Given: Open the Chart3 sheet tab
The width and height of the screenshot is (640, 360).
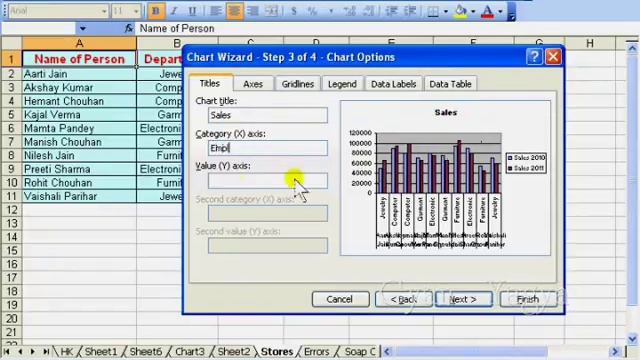Looking at the screenshot, I should coord(190,351).
